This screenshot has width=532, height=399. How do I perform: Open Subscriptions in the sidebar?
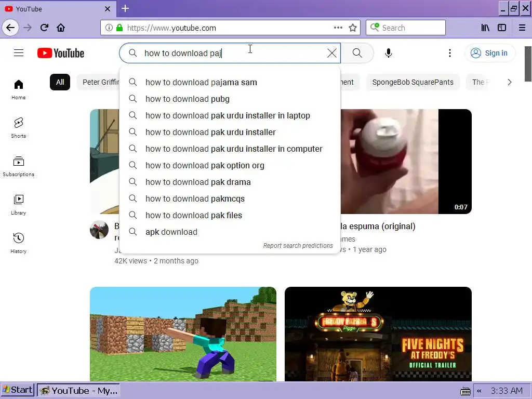[19, 166]
